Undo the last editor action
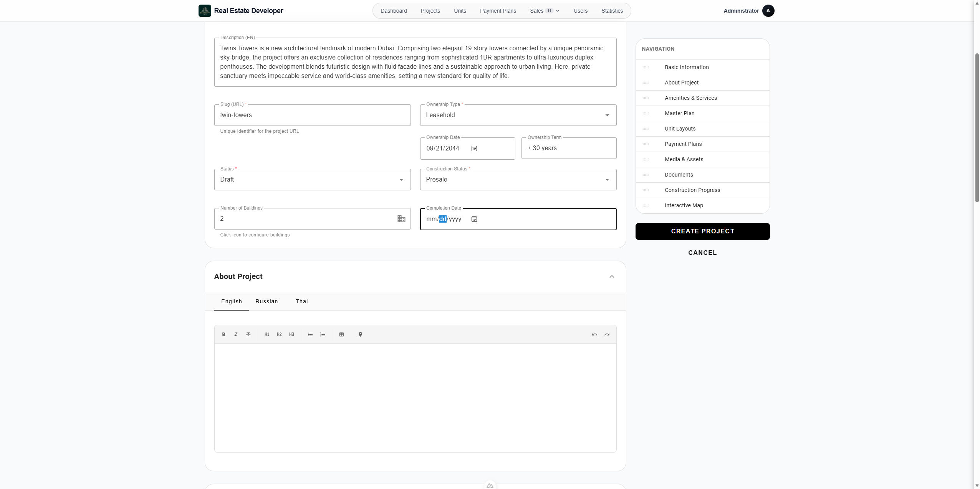This screenshot has height=489, width=980. point(594,334)
